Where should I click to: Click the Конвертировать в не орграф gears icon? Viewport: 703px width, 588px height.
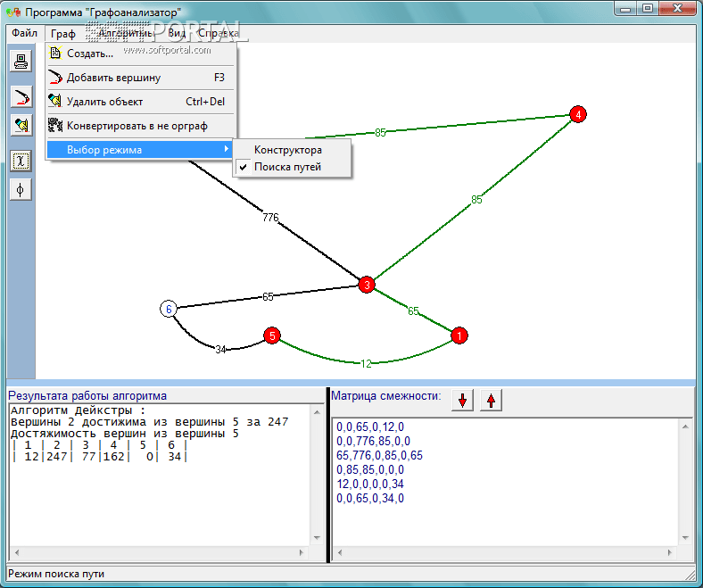click(55, 125)
